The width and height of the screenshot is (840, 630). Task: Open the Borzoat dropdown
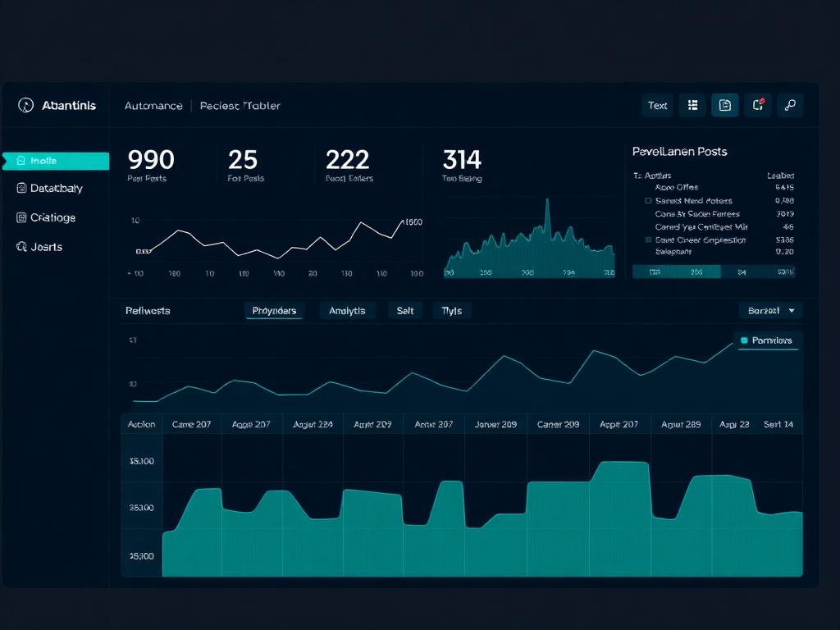coord(771,311)
